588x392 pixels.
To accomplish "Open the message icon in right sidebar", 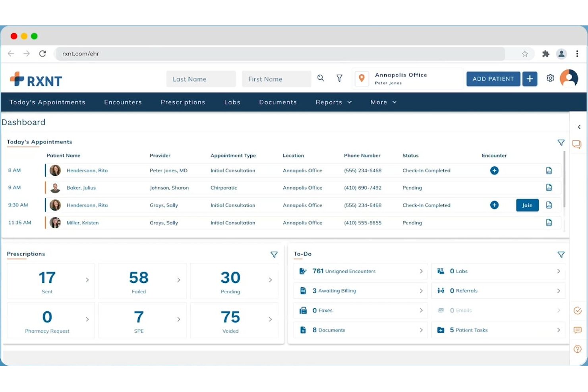I will (578, 330).
